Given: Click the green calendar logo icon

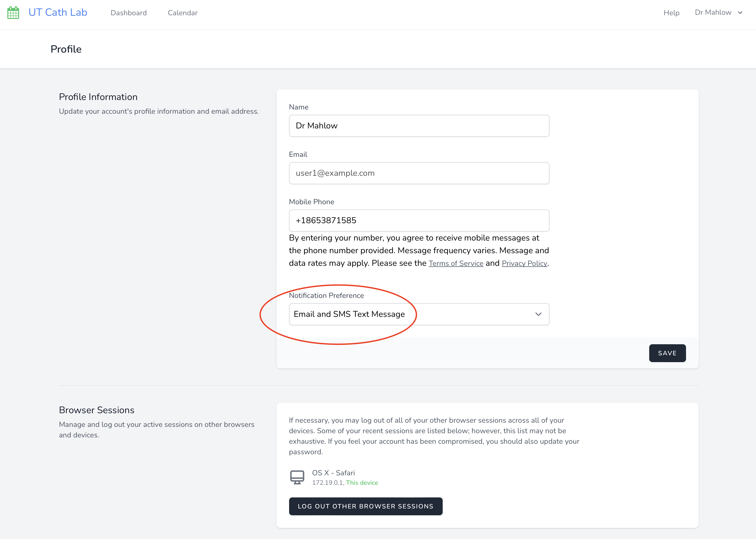Looking at the screenshot, I should pyautogui.click(x=13, y=13).
